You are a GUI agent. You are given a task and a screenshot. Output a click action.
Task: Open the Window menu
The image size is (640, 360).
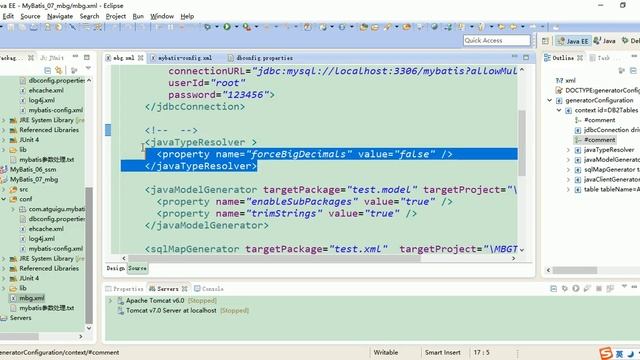click(162, 16)
